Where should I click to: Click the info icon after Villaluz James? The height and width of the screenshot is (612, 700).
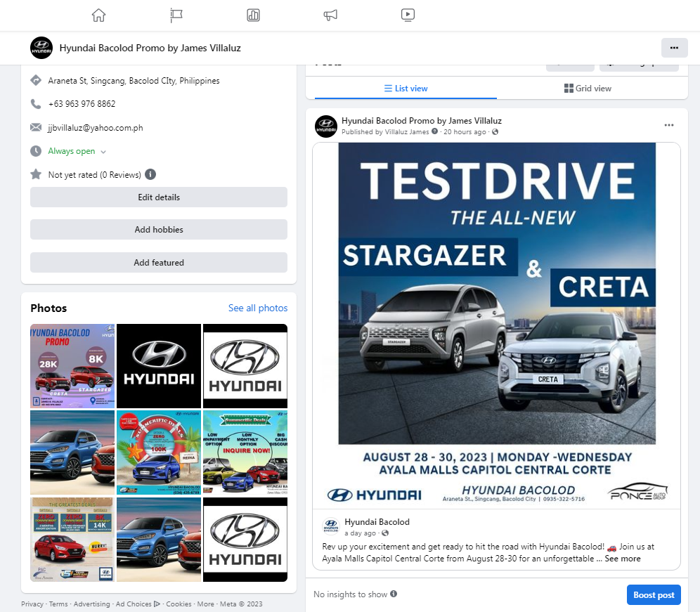pos(434,131)
